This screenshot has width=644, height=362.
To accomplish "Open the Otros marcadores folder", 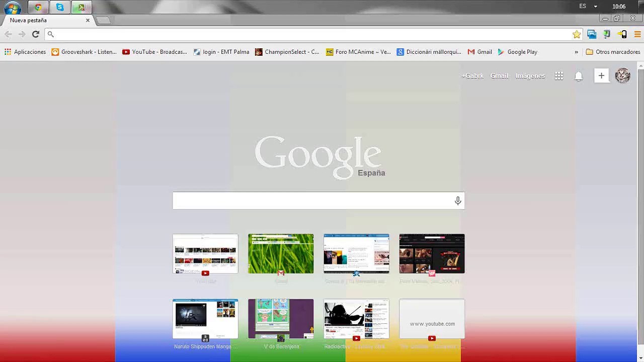I will pos(613,52).
